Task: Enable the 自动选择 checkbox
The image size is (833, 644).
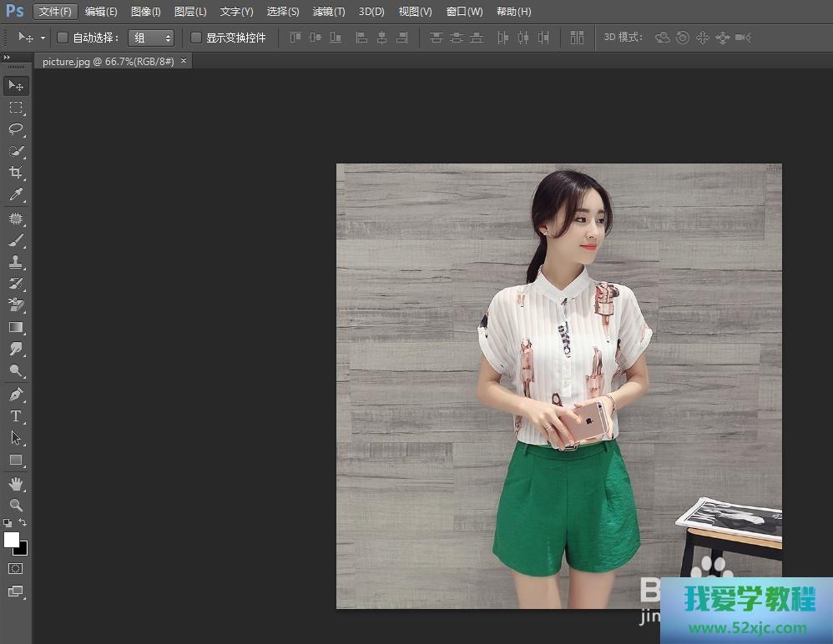Action: [63, 38]
